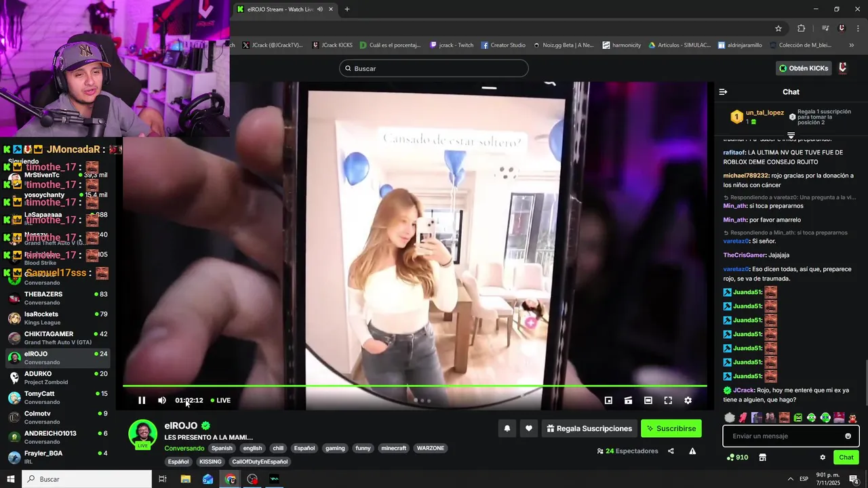Open harmonicity bookmark
Image resolution: width=868 pixels, height=488 pixels.
click(622, 45)
